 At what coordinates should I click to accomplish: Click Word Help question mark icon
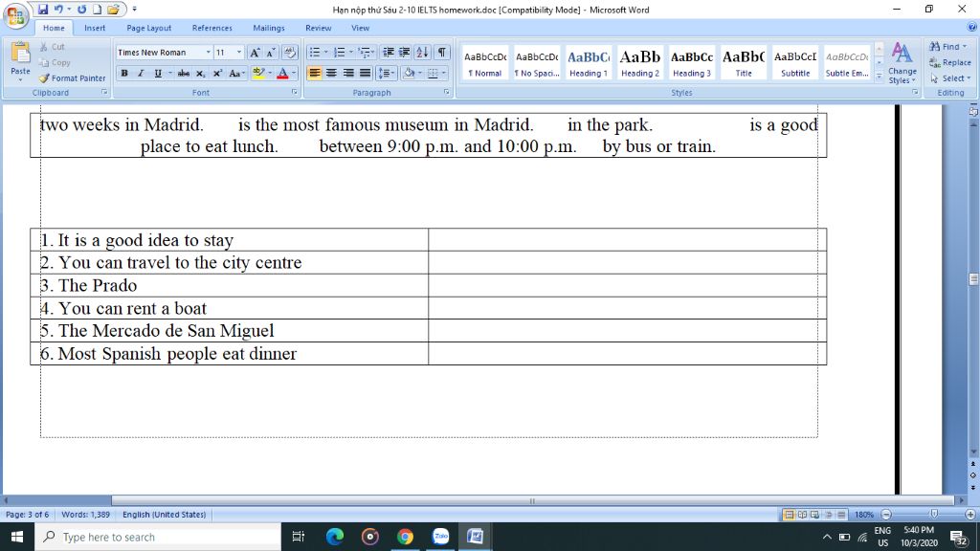[972, 27]
